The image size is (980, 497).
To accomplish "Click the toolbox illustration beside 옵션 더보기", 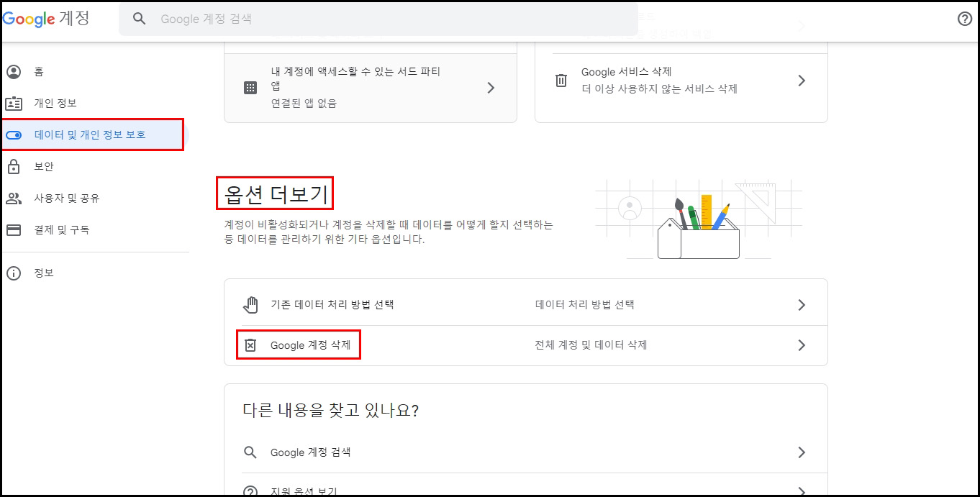I will point(699,219).
